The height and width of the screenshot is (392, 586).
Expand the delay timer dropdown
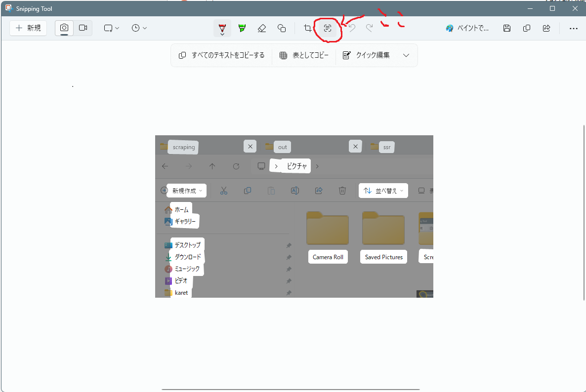(x=139, y=28)
